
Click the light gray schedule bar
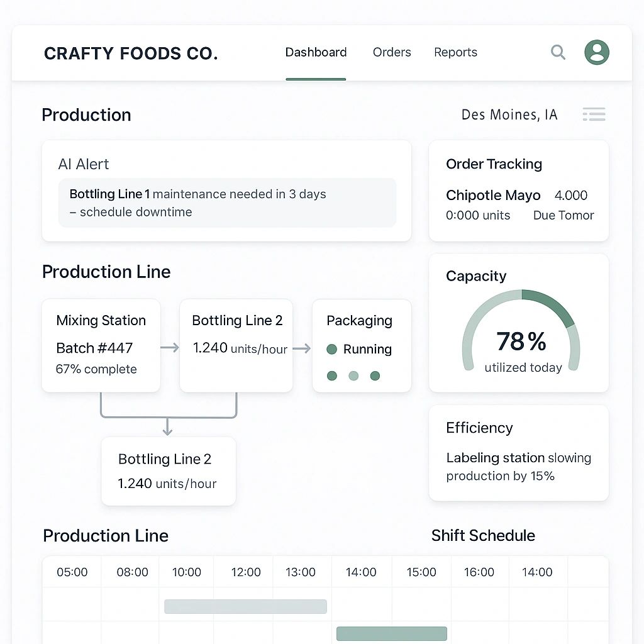(x=245, y=606)
